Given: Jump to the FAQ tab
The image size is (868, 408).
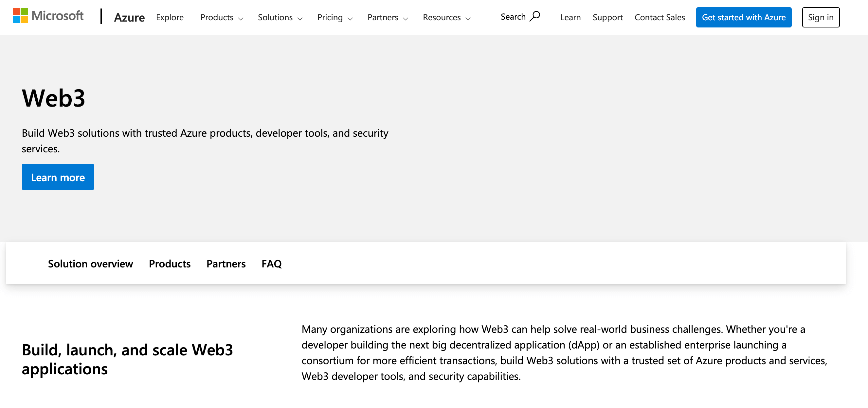Looking at the screenshot, I should pos(271,263).
